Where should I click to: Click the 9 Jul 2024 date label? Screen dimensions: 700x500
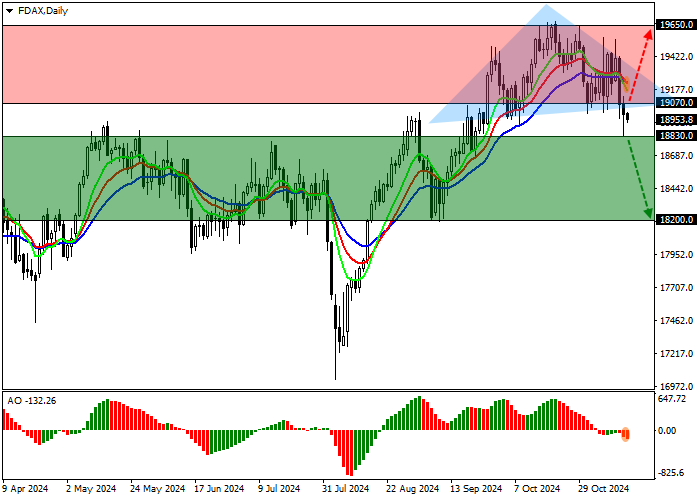click(x=279, y=489)
